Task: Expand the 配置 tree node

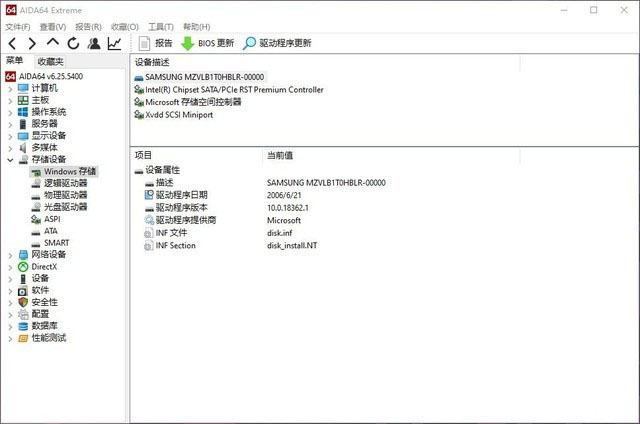Action: (x=10, y=315)
